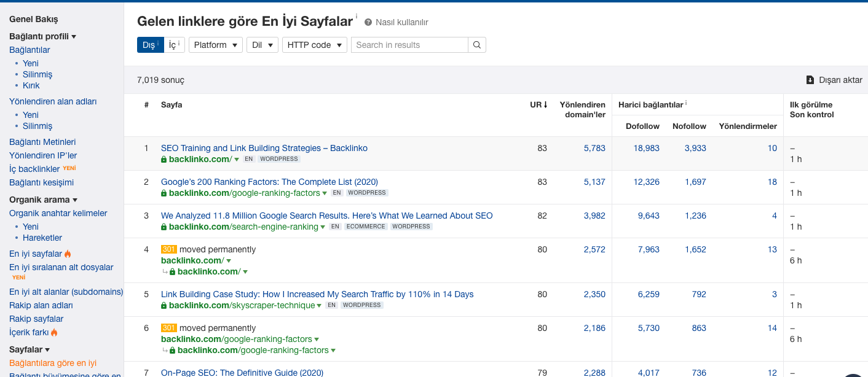This screenshot has height=377, width=868.
Task: Open the Platform dropdown
Action: (216, 45)
